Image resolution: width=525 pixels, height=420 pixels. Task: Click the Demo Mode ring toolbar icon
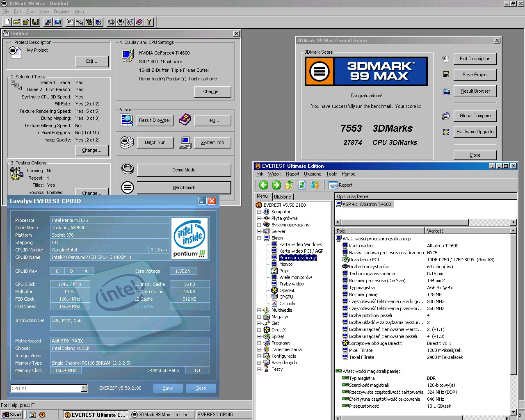click(111, 22)
